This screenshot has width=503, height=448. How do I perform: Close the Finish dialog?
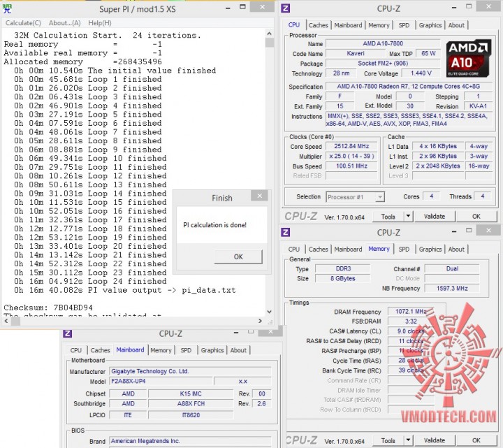click(259, 196)
